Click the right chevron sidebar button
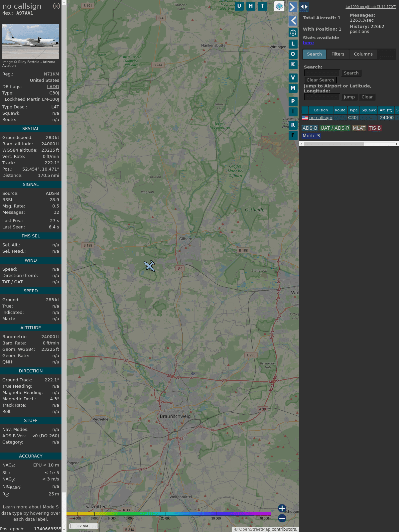The height and width of the screenshot is (532, 399). click(x=293, y=7)
